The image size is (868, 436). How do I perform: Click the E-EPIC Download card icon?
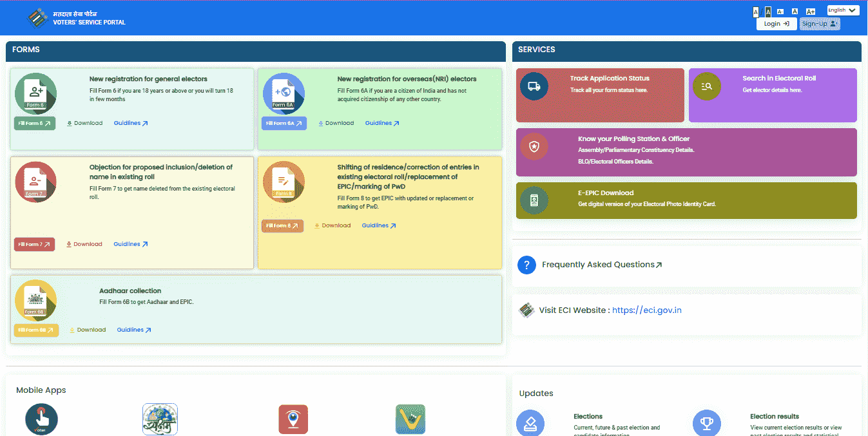tap(534, 200)
